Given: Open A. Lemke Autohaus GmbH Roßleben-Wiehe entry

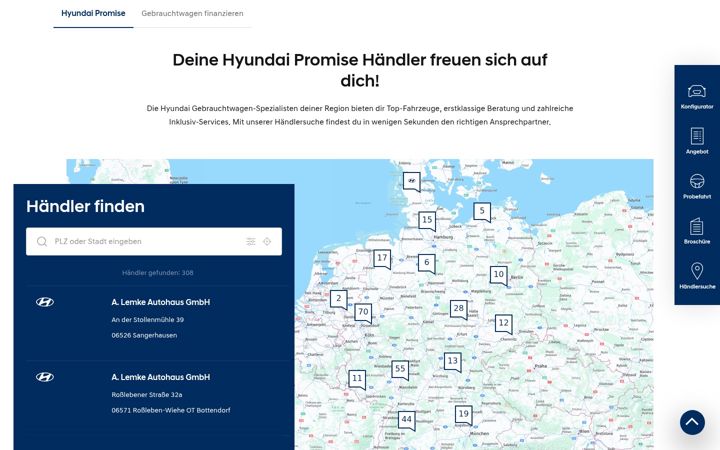Looking at the screenshot, I should 154,398.
